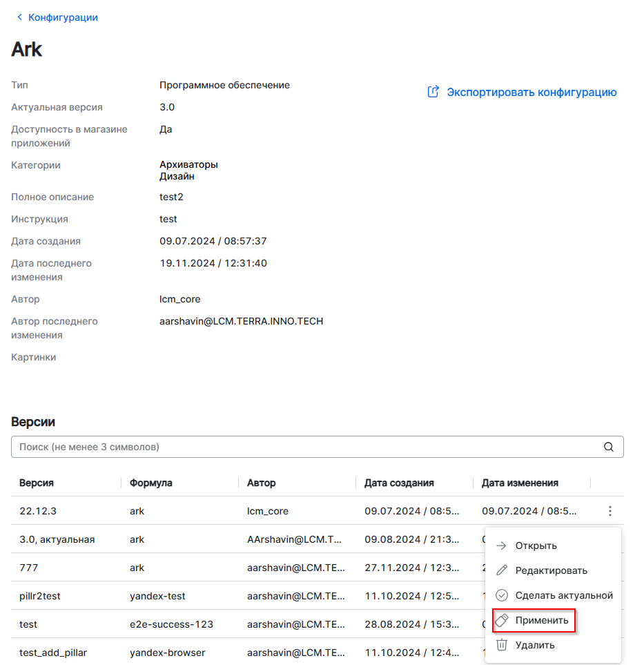The height and width of the screenshot is (665, 644).
Task: Select the 3.0, актуальная version row
Action: 57,539
